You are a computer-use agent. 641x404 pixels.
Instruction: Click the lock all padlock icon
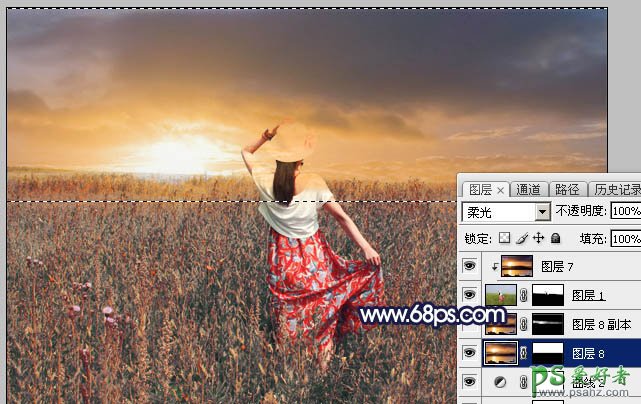555,239
